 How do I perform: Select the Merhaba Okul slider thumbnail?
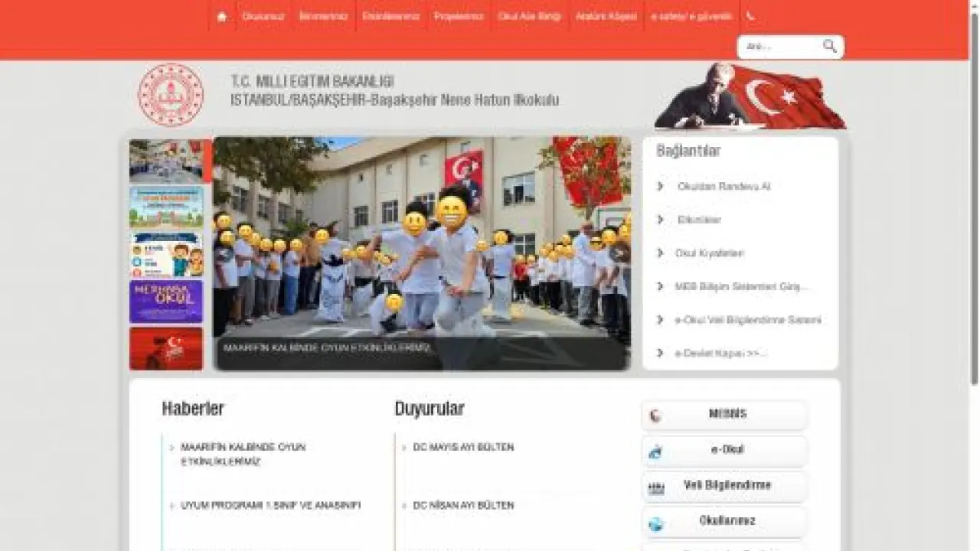point(166,302)
